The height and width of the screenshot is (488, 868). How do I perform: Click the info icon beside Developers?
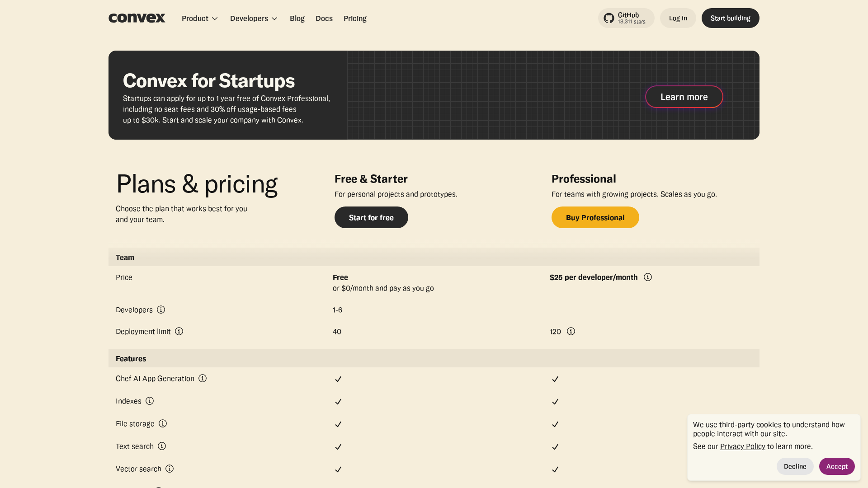161,310
